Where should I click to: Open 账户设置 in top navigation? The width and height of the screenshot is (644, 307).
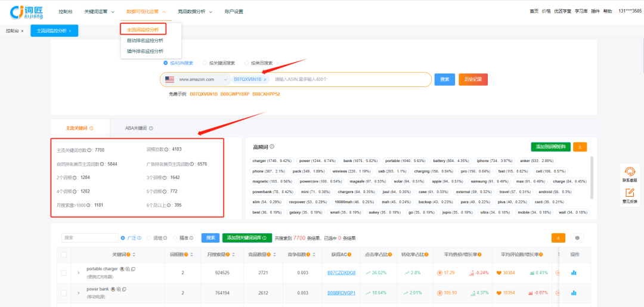click(x=234, y=11)
